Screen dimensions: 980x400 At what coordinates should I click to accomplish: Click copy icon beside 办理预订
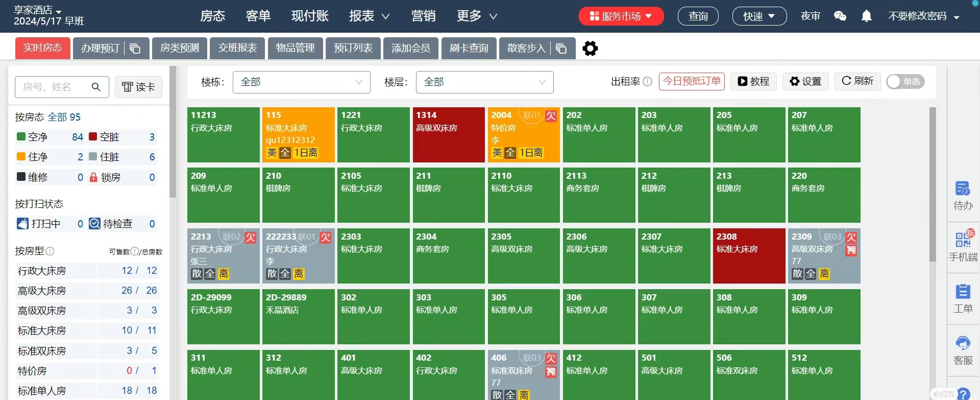coord(135,49)
